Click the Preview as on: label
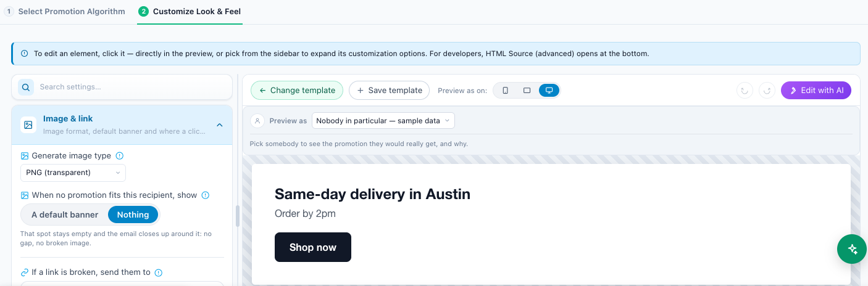 (x=462, y=91)
